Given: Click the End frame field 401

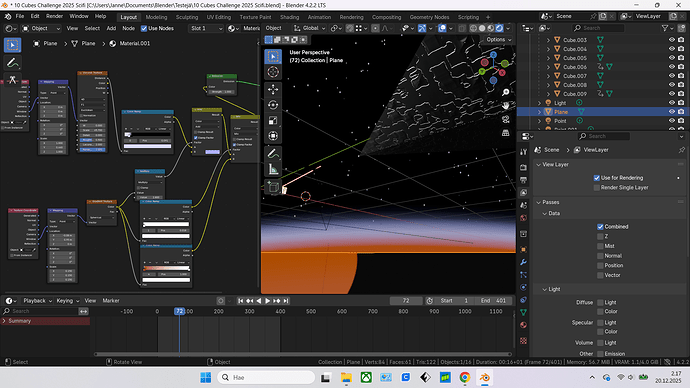Looking at the screenshot, I should coord(493,301).
